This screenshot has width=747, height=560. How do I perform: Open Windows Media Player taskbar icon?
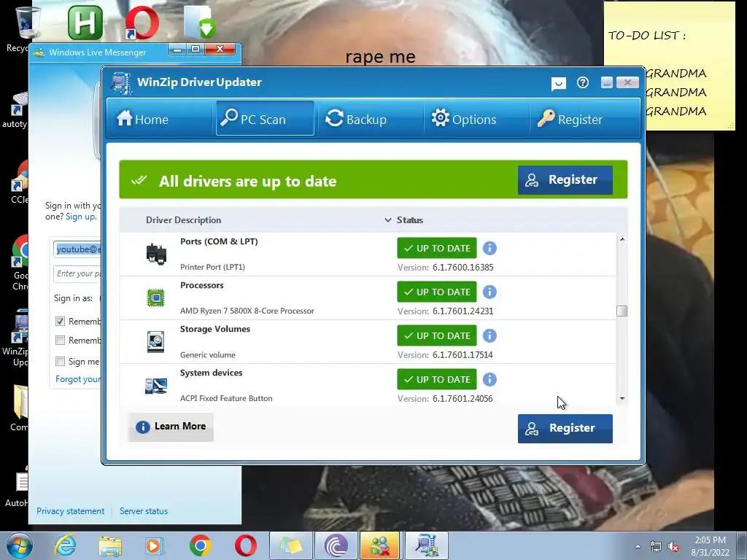(x=155, y=546)
